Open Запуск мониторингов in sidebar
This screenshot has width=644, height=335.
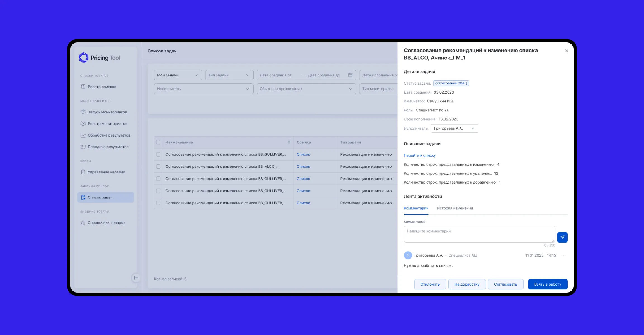[x=107, y=112]
